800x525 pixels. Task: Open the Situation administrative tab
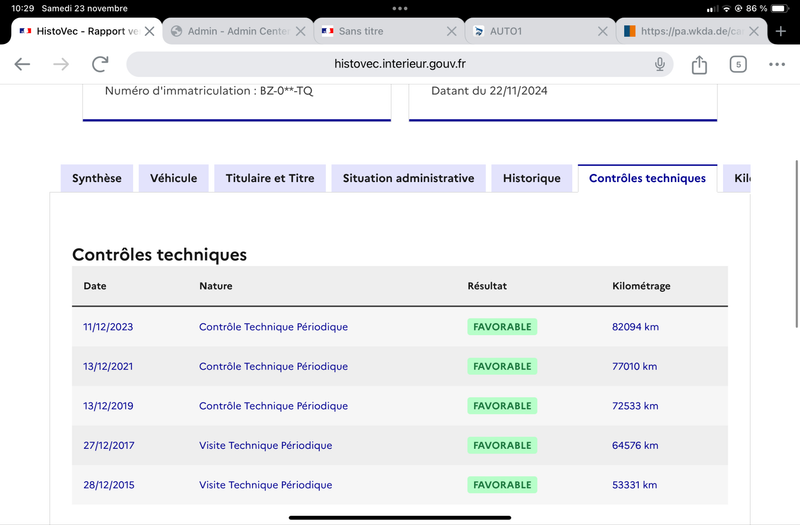coord(408,178)
